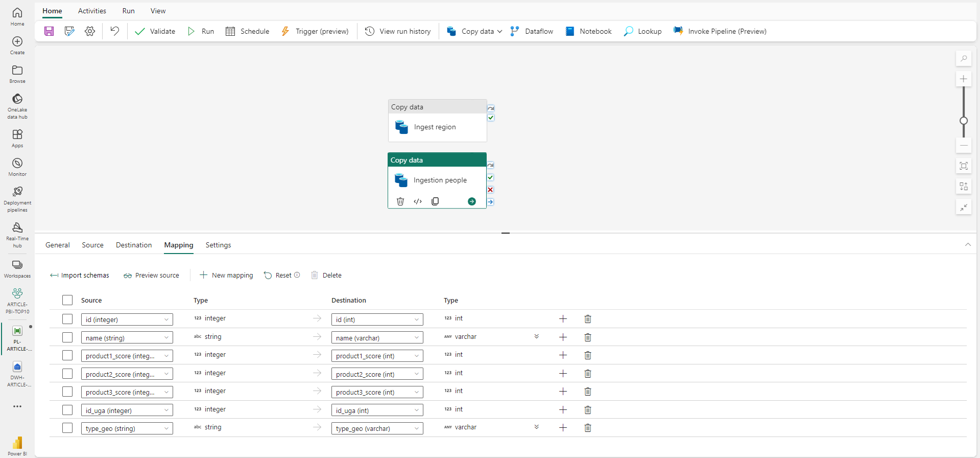Zoom in on the canvas with plus
This screenshot has width=980, height=458.
click(x=964, y=79)
